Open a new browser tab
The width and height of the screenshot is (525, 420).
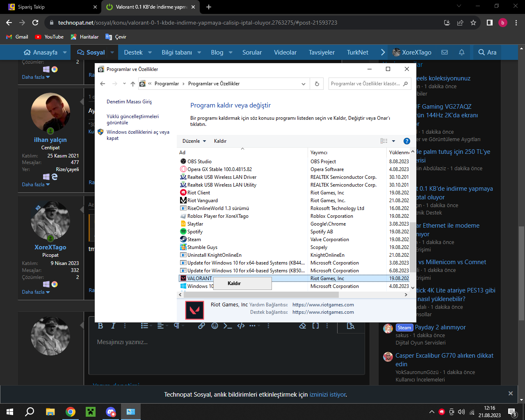click(x=209, y=7)
